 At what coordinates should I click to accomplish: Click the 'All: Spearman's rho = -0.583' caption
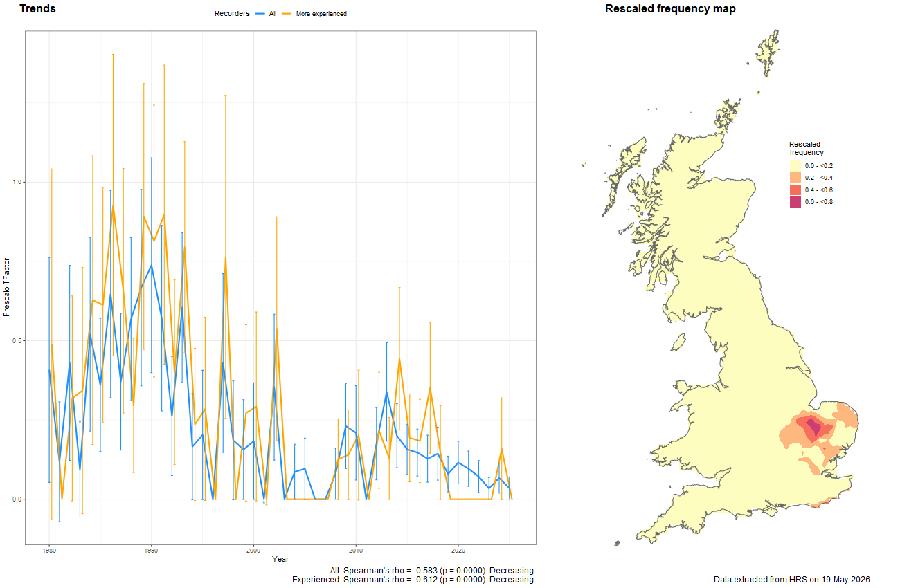[433, 570]
